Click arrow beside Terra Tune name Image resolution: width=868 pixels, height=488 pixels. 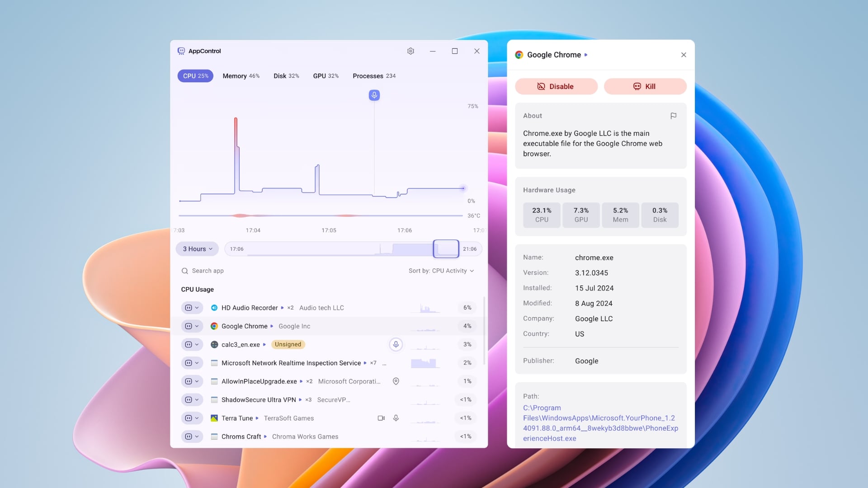click(257, 418)
